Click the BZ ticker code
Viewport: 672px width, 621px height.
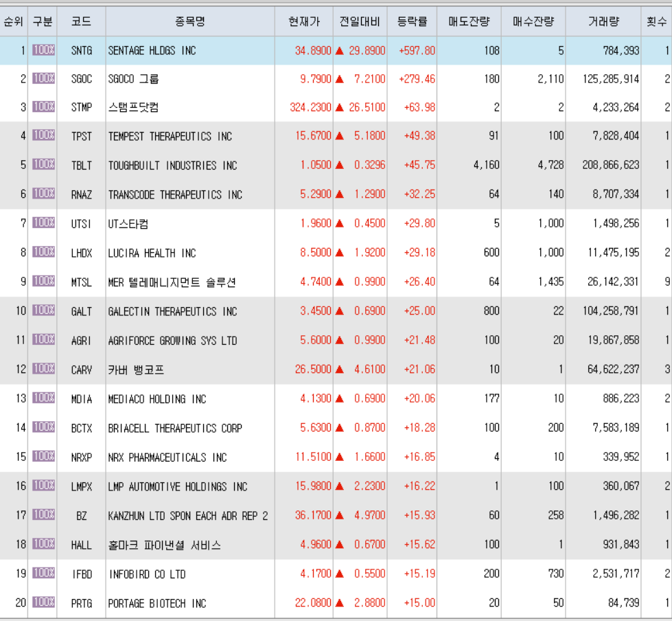click(x=82, y=515)
